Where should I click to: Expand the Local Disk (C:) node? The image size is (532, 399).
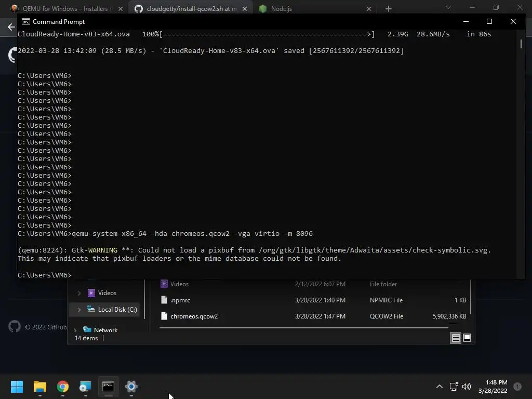point(79,310)
